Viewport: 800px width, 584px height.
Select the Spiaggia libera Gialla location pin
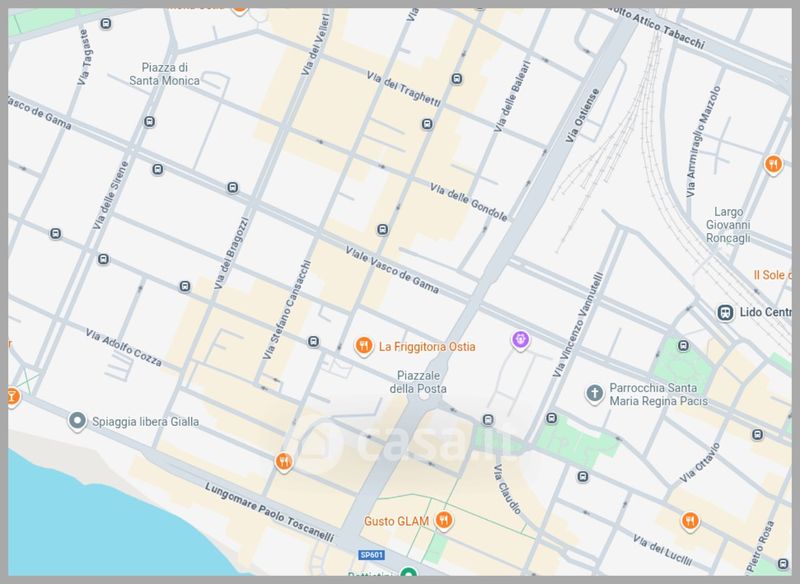[77, 421]
